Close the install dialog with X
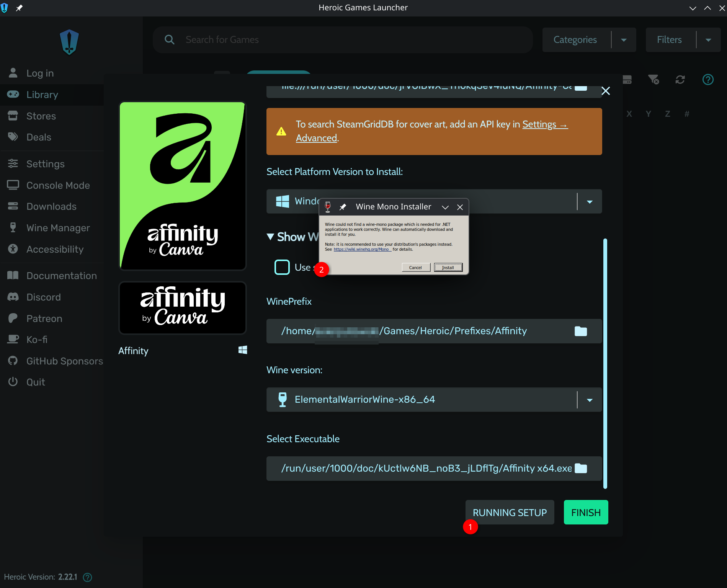The height and width of the screenshot is (588, 727). pyautogui.click(x=606, y=91)
